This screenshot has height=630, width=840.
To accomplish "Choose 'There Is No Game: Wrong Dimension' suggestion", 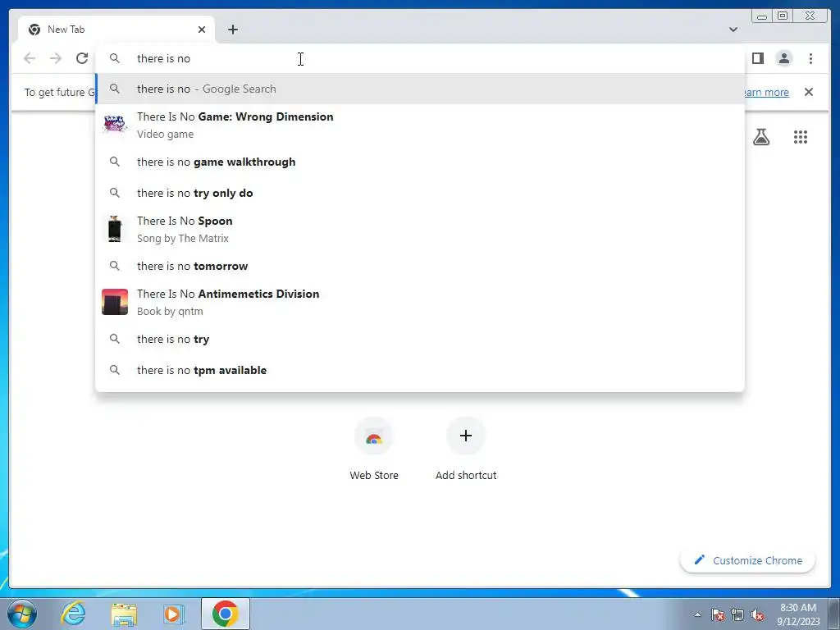I will click(420, 125).
